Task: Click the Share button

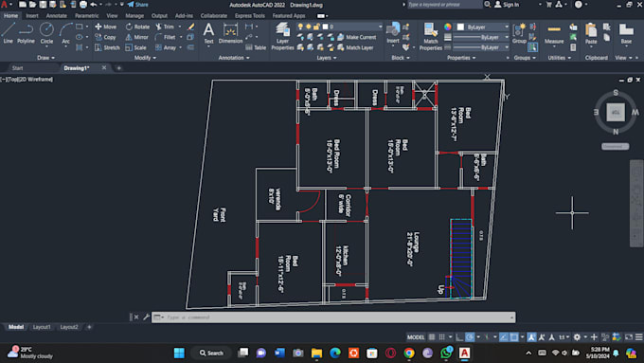Action: (x=138, y=5)
